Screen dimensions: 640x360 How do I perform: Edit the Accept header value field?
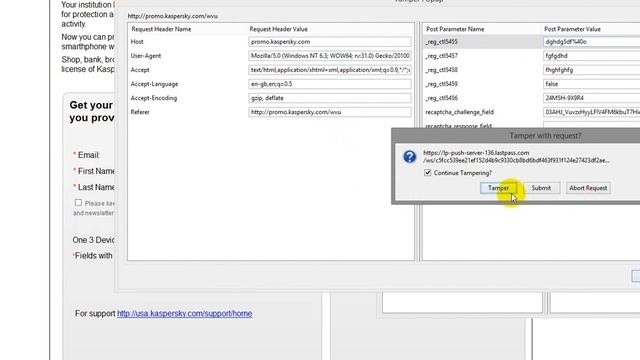coord(330,70)
